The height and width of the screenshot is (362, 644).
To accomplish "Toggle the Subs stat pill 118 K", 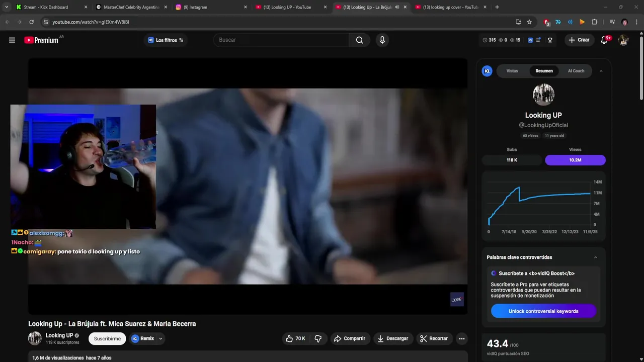I will (x=512, y=160).
